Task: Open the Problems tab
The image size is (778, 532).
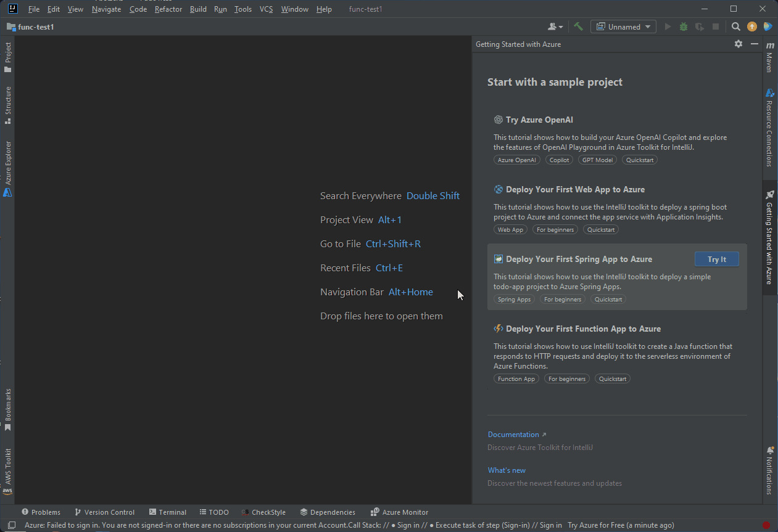Action: click(x=41, y=512)
